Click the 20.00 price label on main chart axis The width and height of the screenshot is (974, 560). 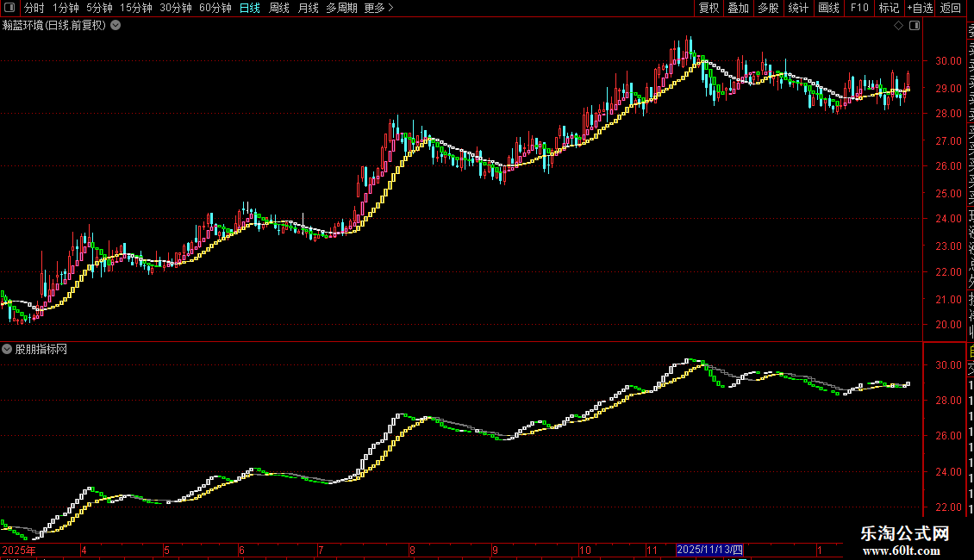948,324
